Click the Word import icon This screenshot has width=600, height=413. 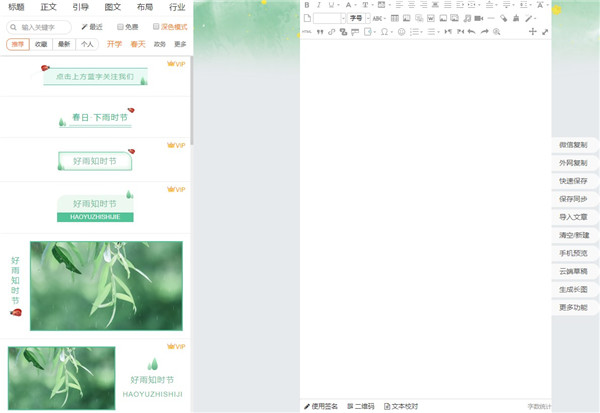pos(431,18)
